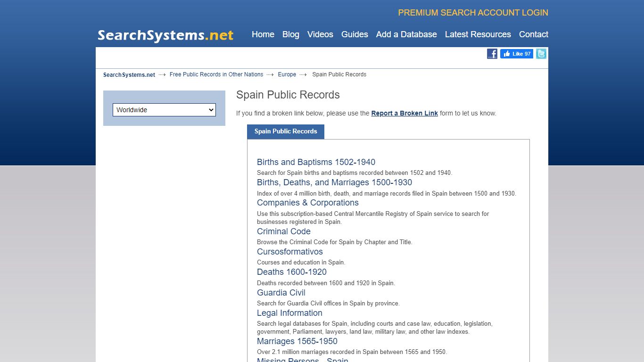Go to the Home menu item
The height and width of the screenshot is (362, 644).
(x=263, y=34)
